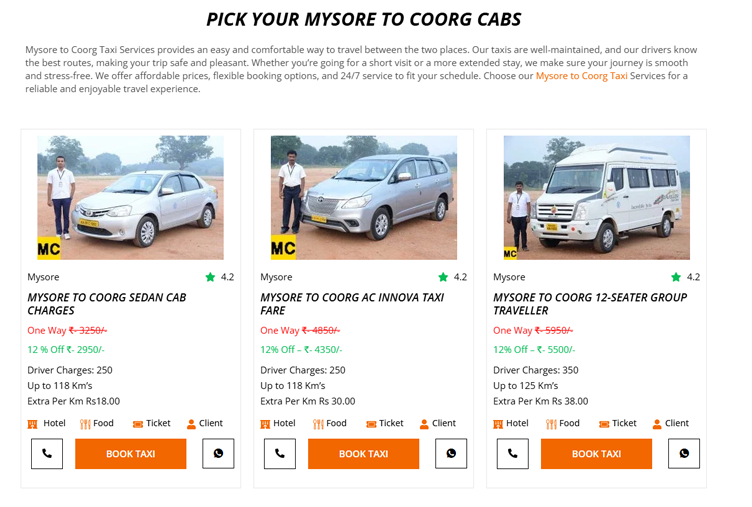Click the Ticket icon on Traveller card

(604, 424)
